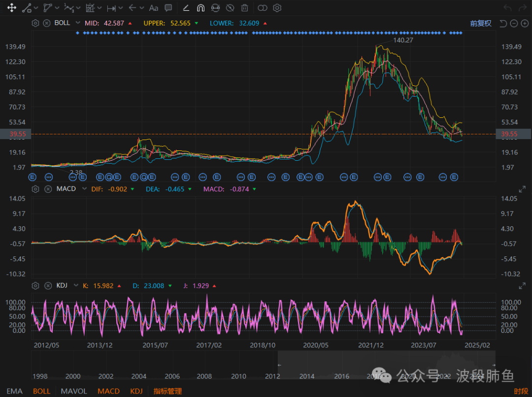The height and width of the screenshot is (397, 532).
Task: Add a comment bubble annotation
Action: coord(168,8)
